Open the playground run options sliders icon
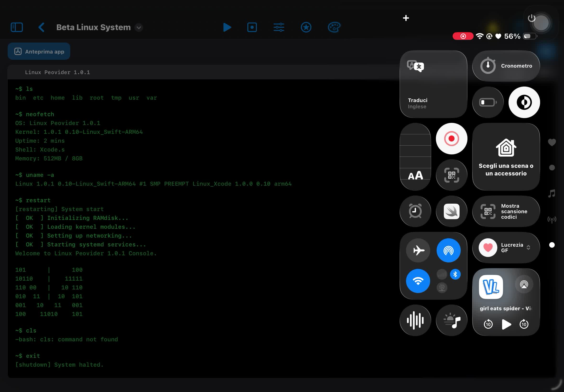The width and height of the screenshot is (564, 392). click(279, 27)
